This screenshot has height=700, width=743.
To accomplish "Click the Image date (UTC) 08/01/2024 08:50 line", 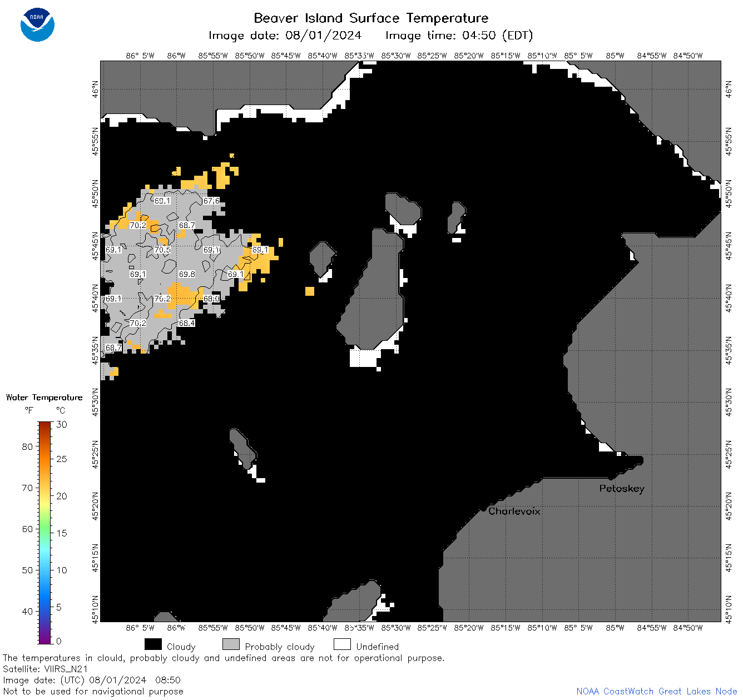I will tap(92, 680).
